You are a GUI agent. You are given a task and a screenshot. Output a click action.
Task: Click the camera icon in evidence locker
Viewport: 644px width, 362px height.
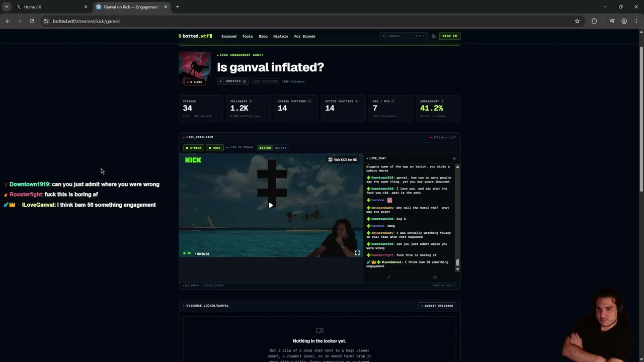tap(319, 330)
